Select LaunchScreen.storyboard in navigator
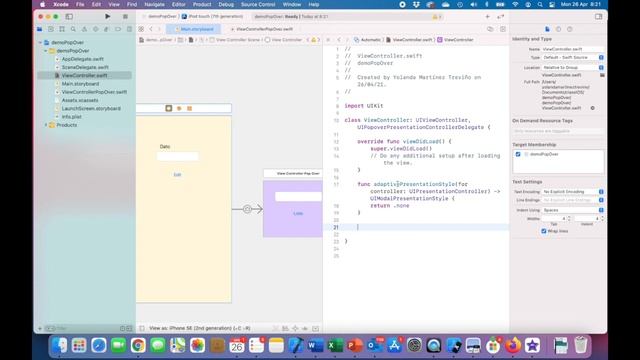640x360 pixels. pyautogui.click(x=91, y=108)
